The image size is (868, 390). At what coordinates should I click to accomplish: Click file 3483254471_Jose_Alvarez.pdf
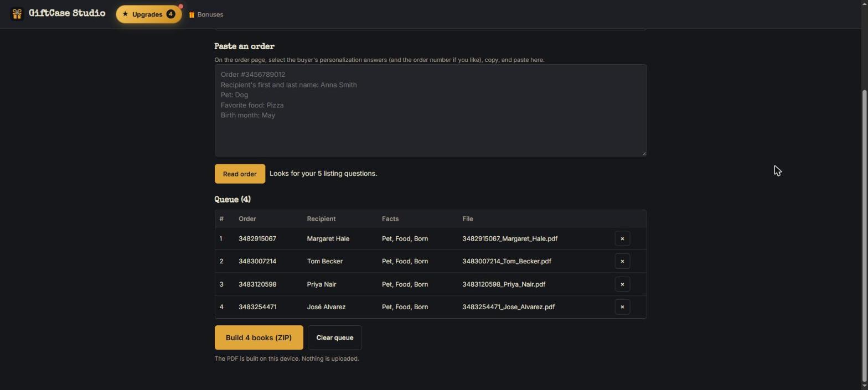click(508, 307)
